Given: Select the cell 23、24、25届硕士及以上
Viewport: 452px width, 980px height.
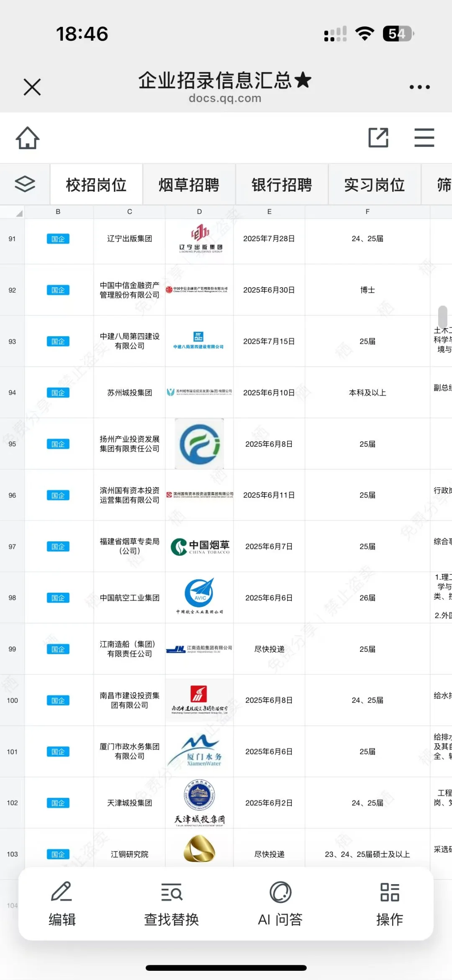Looking at the screenshot, I should [367, 854].
